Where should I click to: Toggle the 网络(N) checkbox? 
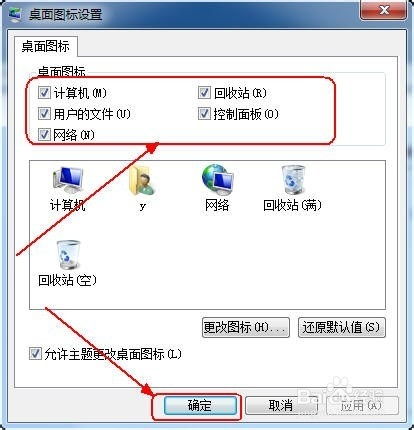pyautogui.click(x=44, y=135)
